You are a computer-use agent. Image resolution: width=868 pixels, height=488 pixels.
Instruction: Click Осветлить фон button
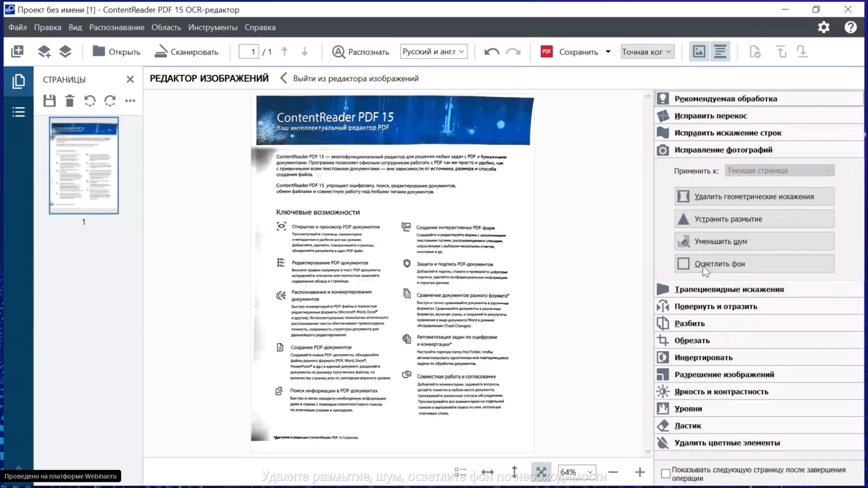click(754, 264)
